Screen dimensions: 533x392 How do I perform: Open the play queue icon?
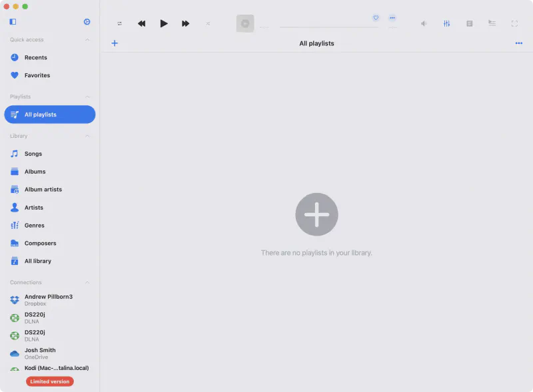click(x=492, y=23)
